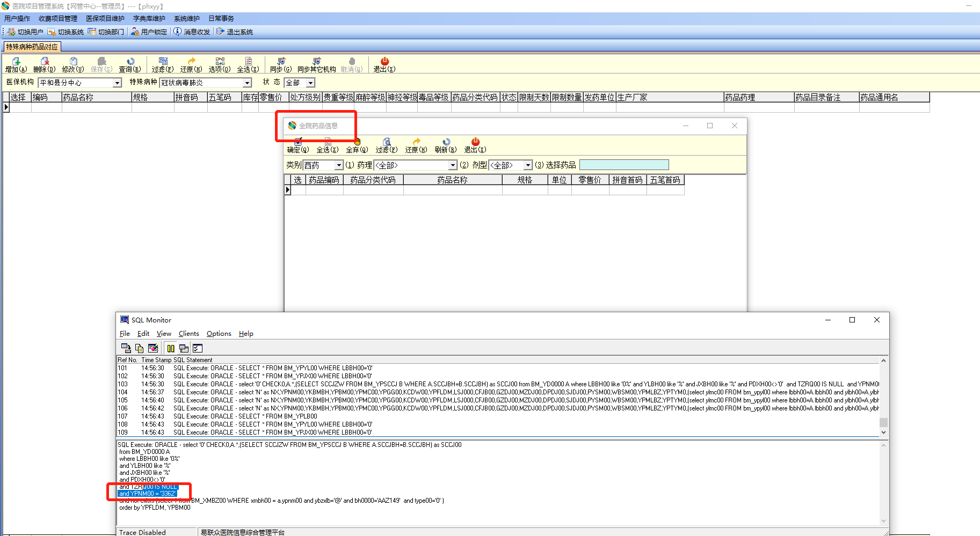Open SQL Monitor Edit menu

pyautogui.click(x=143, y=334)
